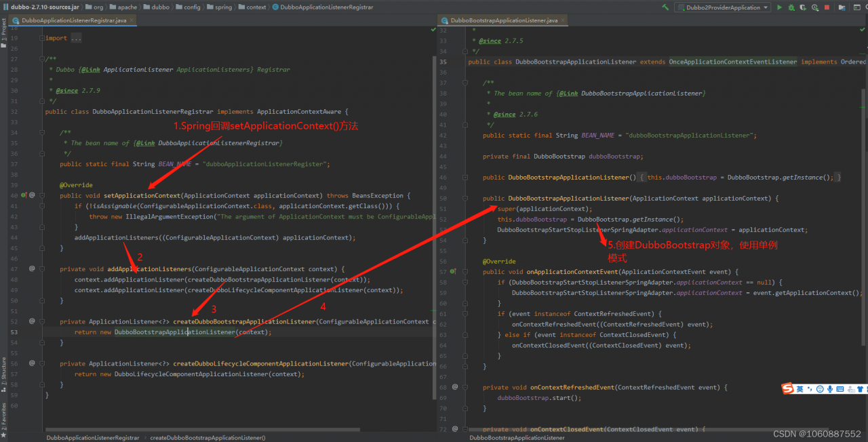Image resolution: width=868 pixels, height=442 pixels.
Task: Open the Dubbo2ProviderApplication run configuration dropdown
Action: (x=722, y=7)
